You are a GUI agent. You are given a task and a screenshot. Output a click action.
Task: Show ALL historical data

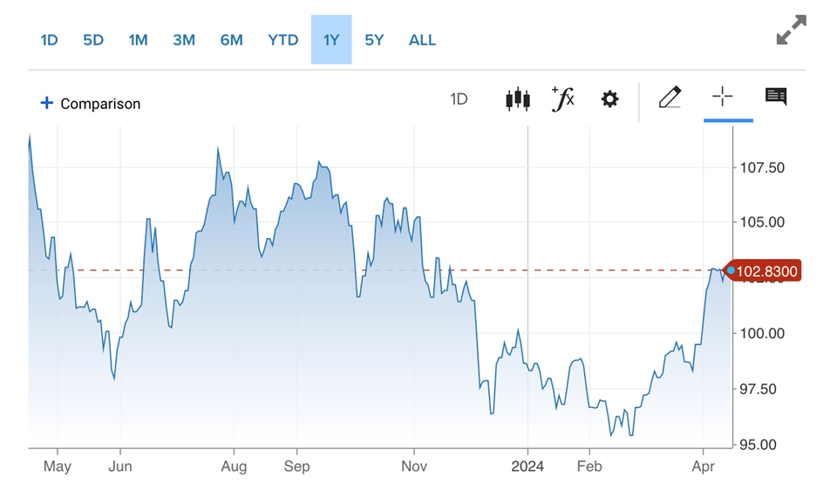tap(422, 40)
